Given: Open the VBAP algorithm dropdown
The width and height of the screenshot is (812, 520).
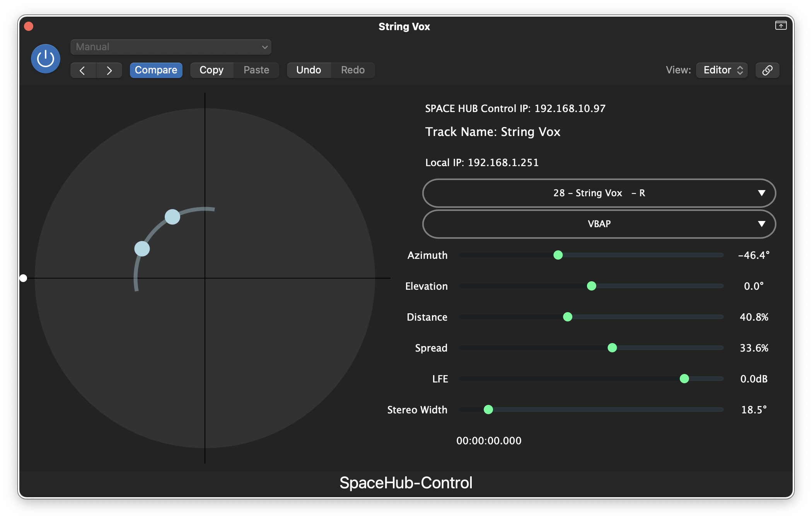Looking at the screenshot, I should [599, 224].
